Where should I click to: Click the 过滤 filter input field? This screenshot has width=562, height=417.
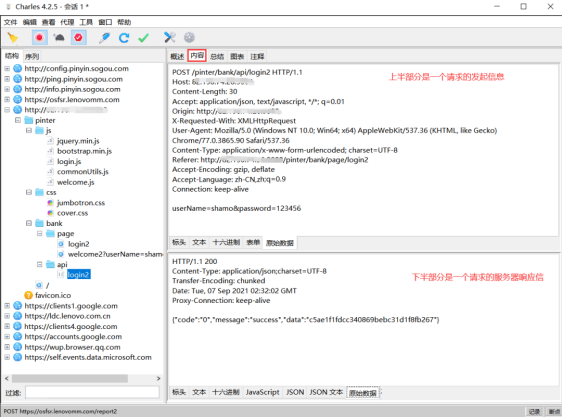92,392
